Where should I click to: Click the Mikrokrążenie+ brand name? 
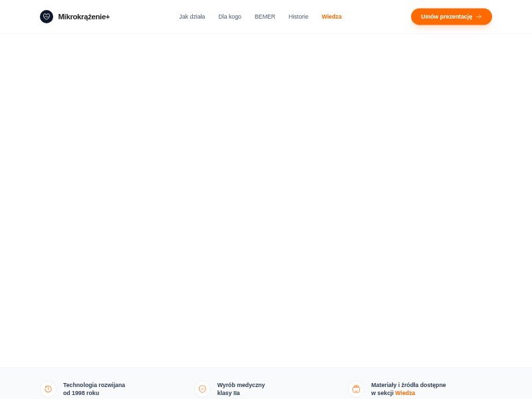click(x=84, y=17)
